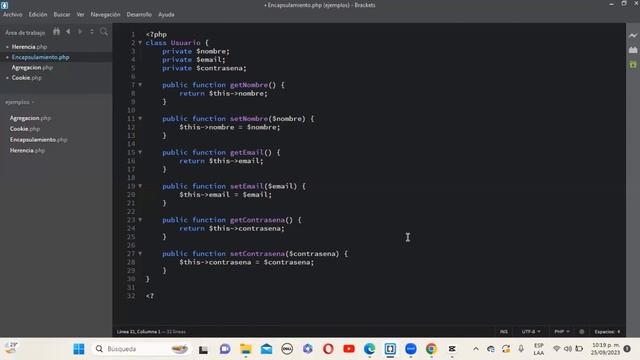This screenshot has height=360, width=640.
Task: Open chat app icon in taskbar
Action: pyautogui.click(x=225, y=349)
